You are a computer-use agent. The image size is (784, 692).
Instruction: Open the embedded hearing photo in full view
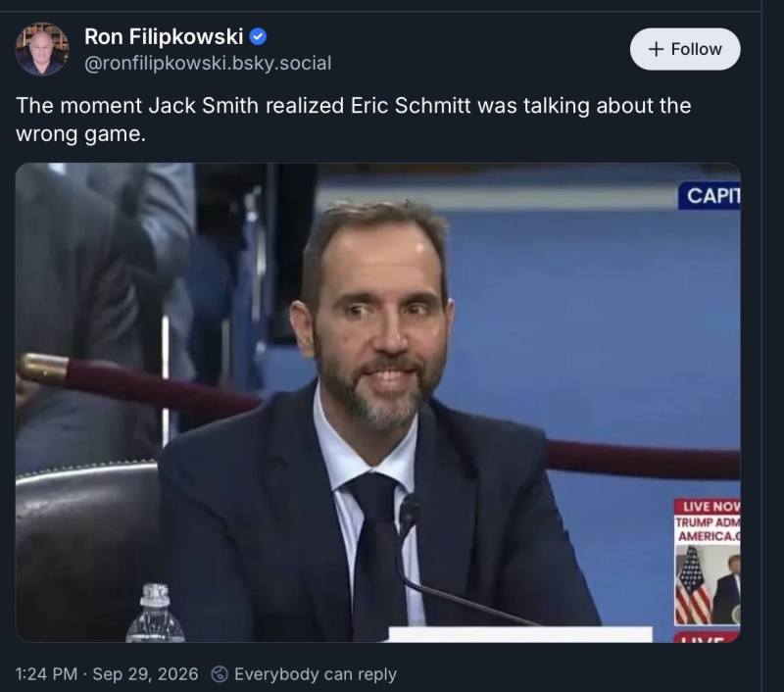pyautogui.click(x=378, y=403)
